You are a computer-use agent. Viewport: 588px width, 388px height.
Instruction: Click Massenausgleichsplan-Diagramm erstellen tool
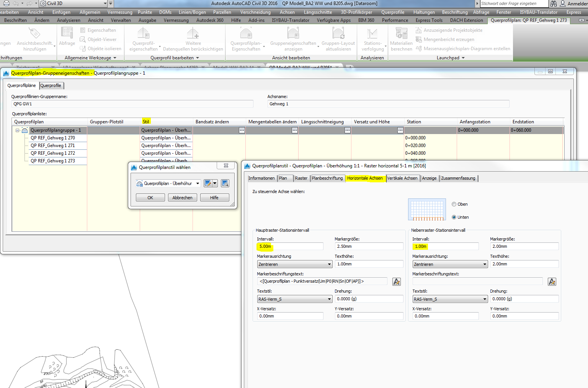463,49
